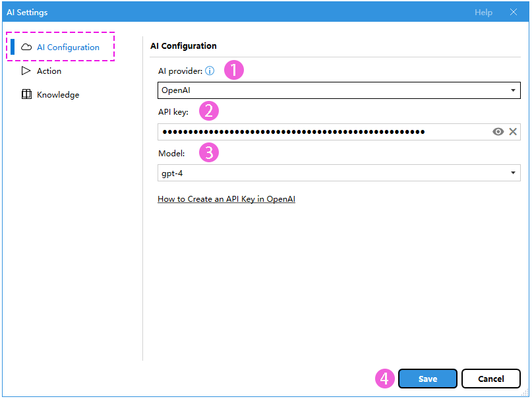
Task: Click the Action play triangle icon
Action: [26, 71]
